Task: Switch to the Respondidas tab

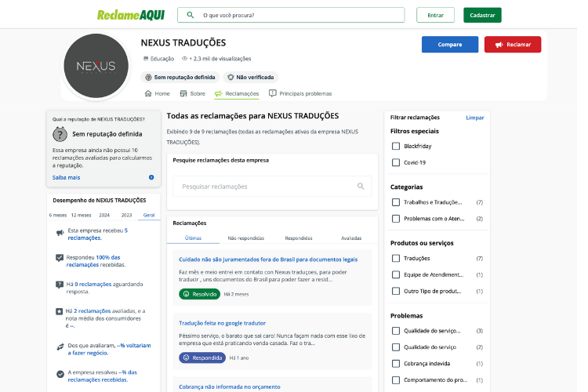Action: 299,238
